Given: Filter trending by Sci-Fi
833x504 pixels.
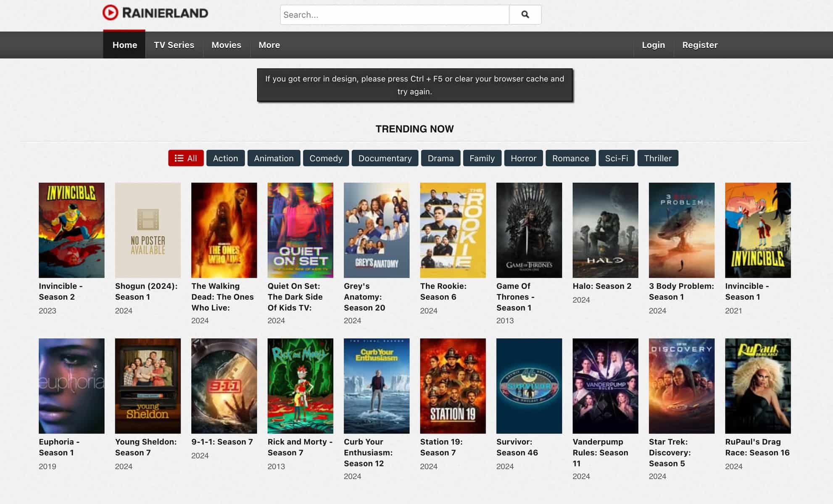Looking at the screenshot, I should [x=617, y=158].
